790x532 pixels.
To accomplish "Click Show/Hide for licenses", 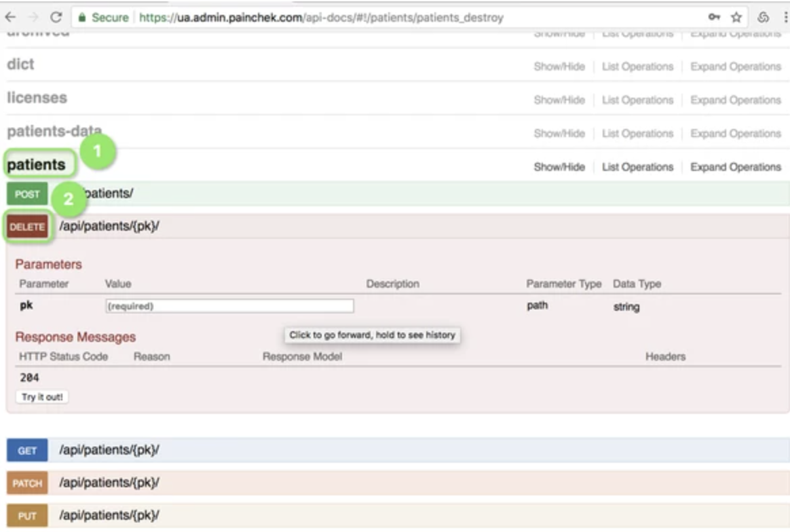I will (x=559, y=100).
